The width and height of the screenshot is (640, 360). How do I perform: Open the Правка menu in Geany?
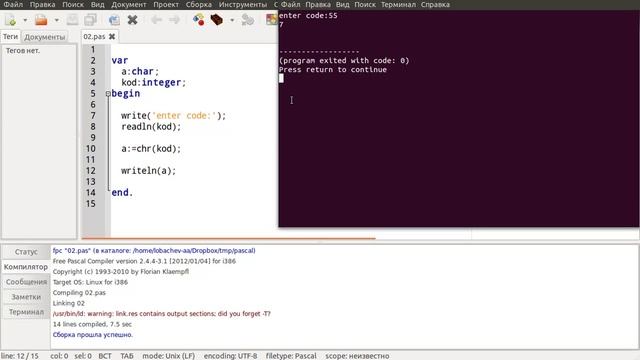[42, 4]
